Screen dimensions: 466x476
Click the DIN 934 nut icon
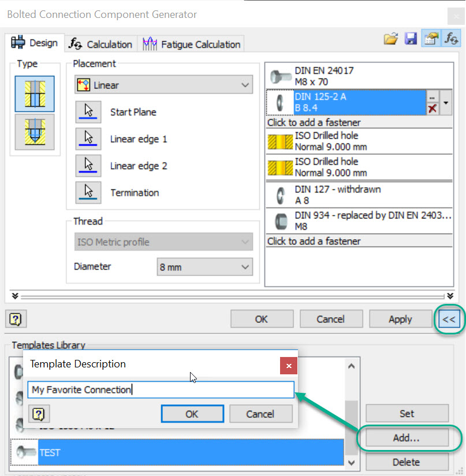point(281,221)
